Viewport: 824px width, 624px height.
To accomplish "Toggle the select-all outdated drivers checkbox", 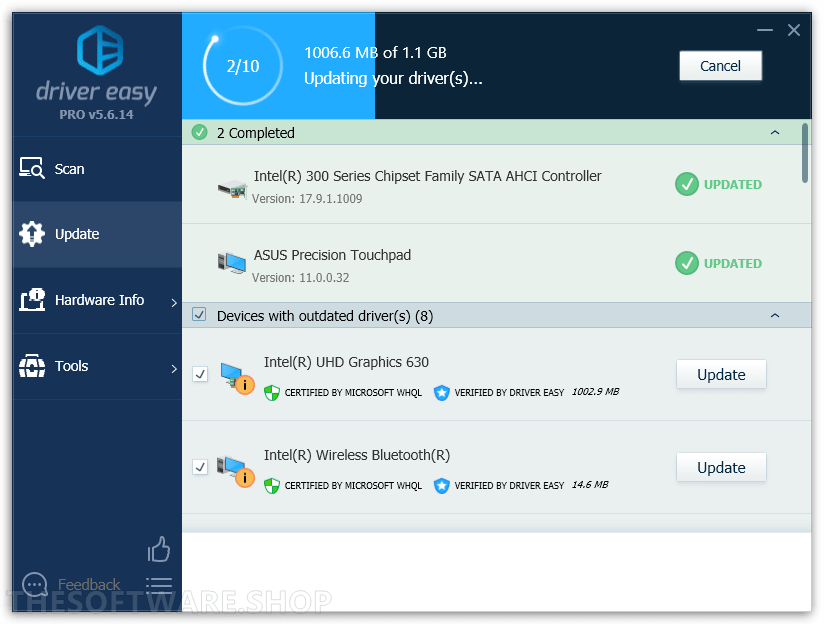I will click(x=199, y=314).
